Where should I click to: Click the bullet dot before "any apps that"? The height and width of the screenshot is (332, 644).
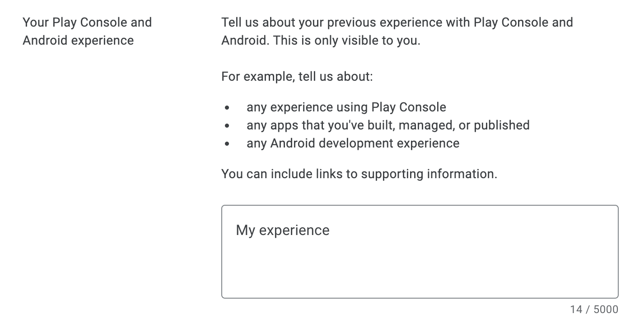click(227, 126)
